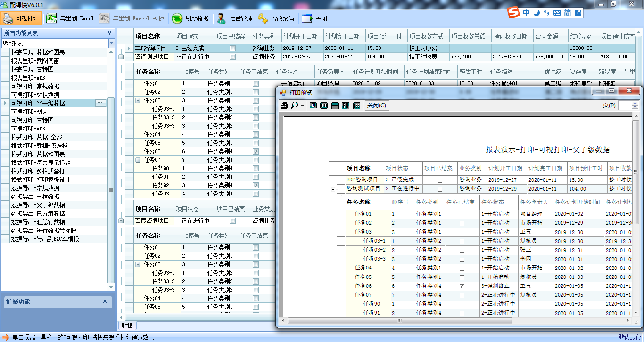Viewport: 644px width, 342px height.
Task: Open the 05-报表 function category dropdown
Action: tap(111, 43)
